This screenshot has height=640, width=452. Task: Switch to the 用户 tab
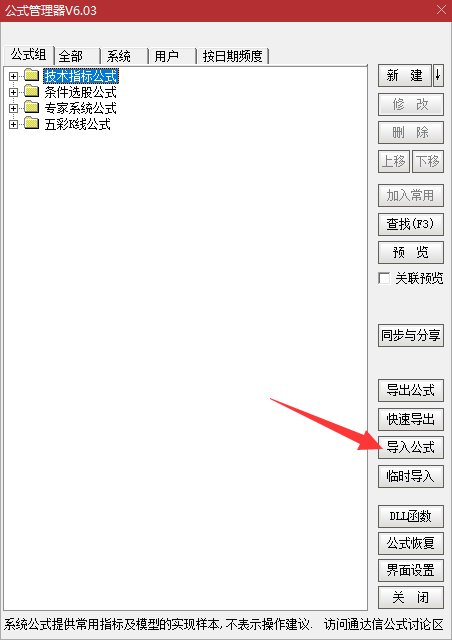pyautogui.click(x=173, y=56)
